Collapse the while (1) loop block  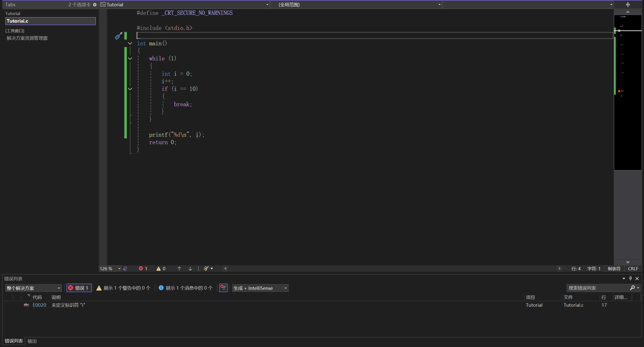(x=130, y=58)
